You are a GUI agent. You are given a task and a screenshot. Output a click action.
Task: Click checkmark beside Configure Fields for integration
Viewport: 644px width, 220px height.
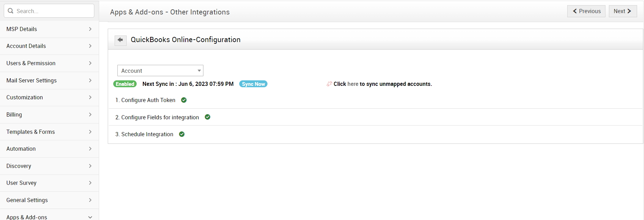tap(208, 117)
